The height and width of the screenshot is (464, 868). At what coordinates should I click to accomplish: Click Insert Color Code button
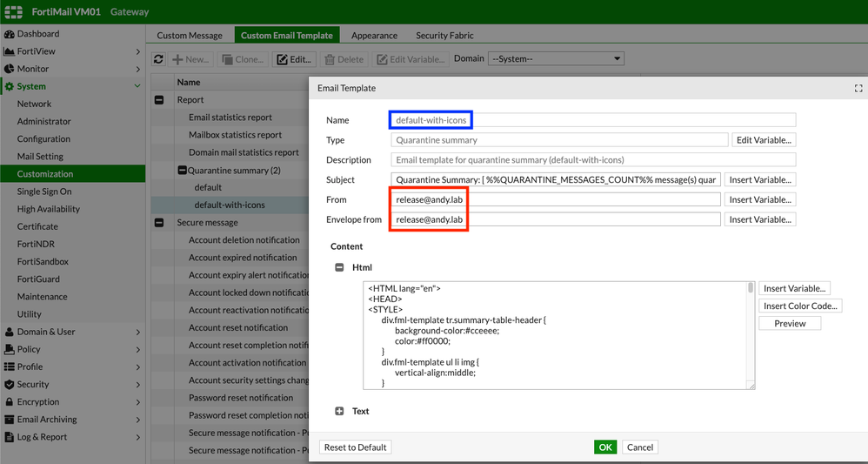click(x=799, y=306)
